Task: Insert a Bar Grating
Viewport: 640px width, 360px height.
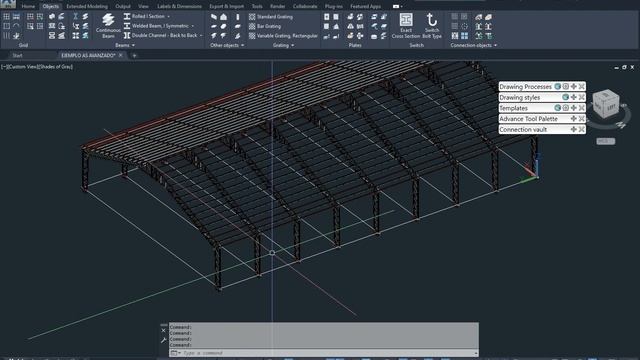Action: point(264,26)
